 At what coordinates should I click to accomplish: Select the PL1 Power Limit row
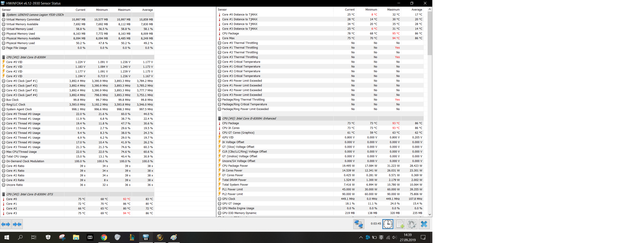coord(320,189)
